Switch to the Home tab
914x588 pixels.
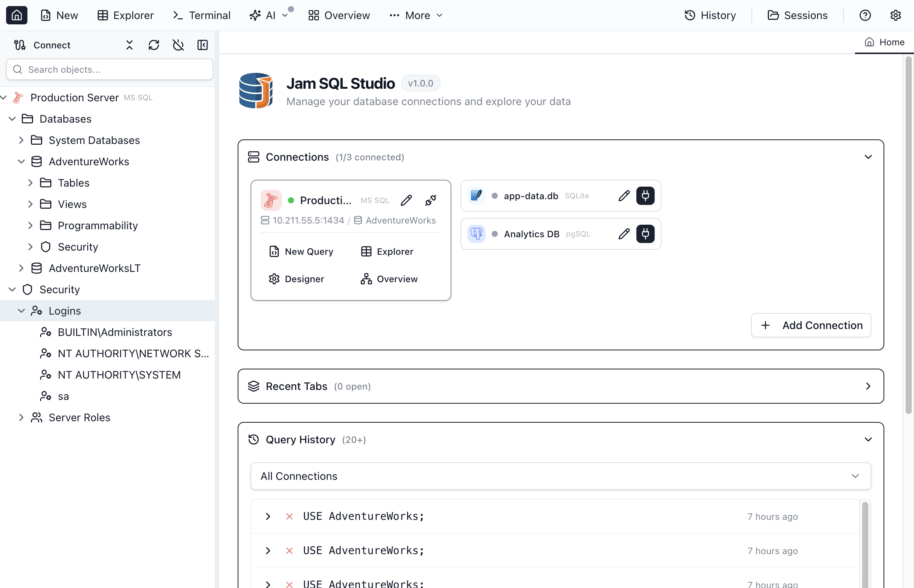click(x=884, y=42)
